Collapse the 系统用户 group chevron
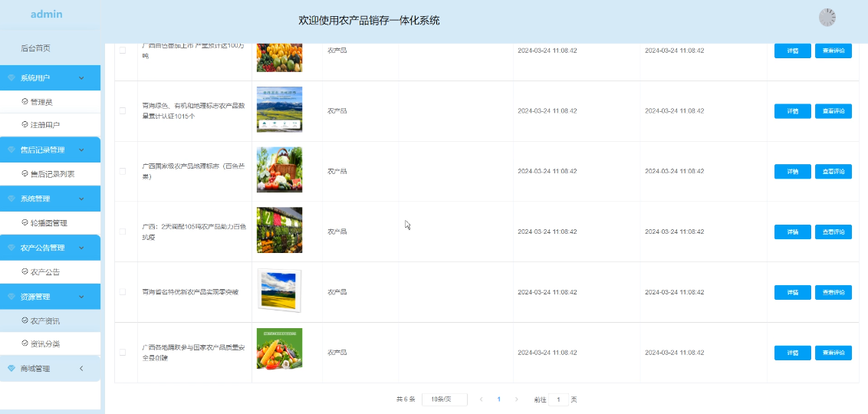The width and height of the screenshot is (868, 414). [81, 78]
